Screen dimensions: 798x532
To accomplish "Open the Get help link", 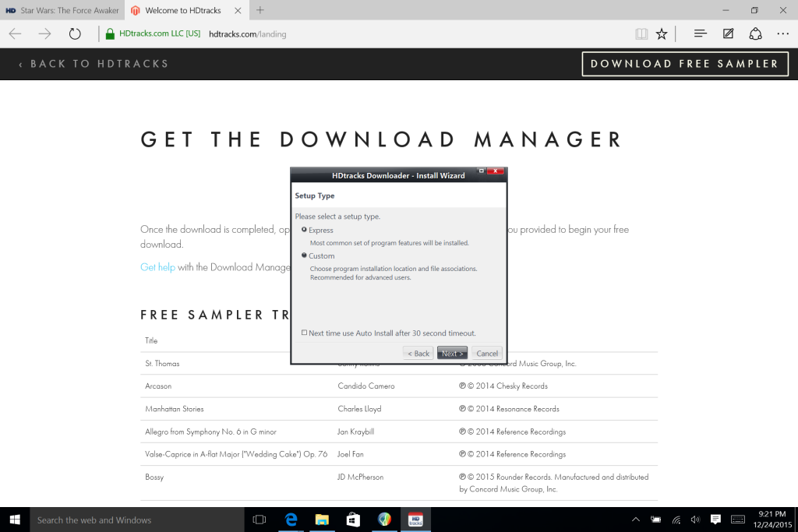I will coord(157,267).
